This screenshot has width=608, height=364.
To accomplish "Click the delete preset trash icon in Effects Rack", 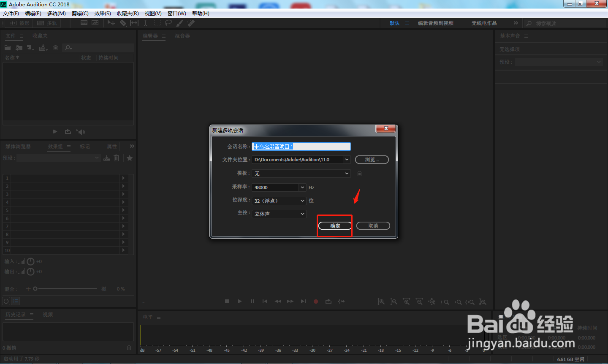I will [117, 158].
